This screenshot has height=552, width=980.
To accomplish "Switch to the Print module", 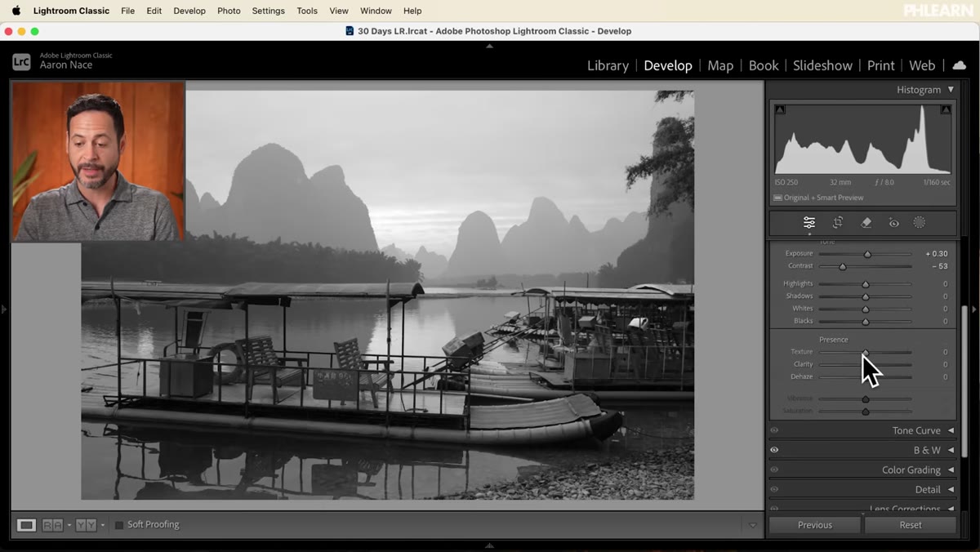I will 880,65.
